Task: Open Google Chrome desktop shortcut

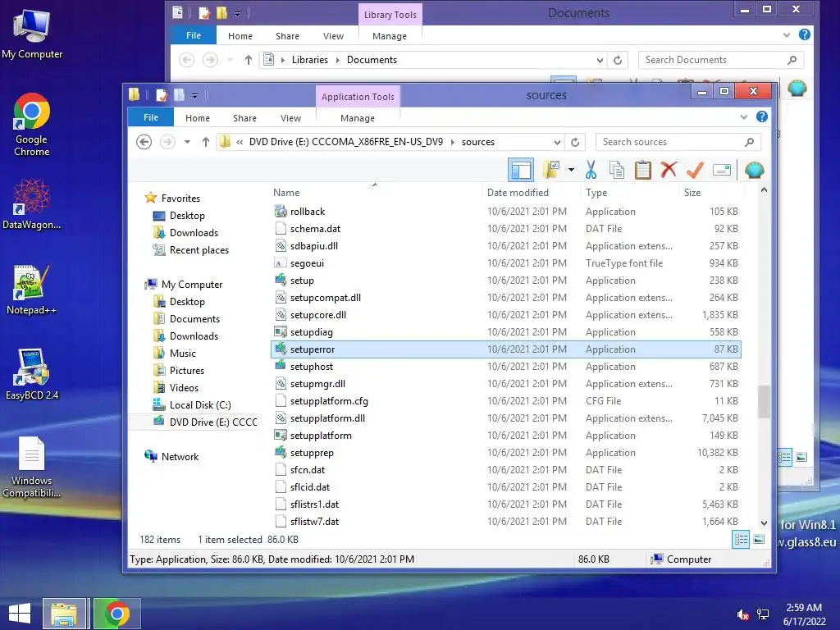Action: [x=32, y=125]
